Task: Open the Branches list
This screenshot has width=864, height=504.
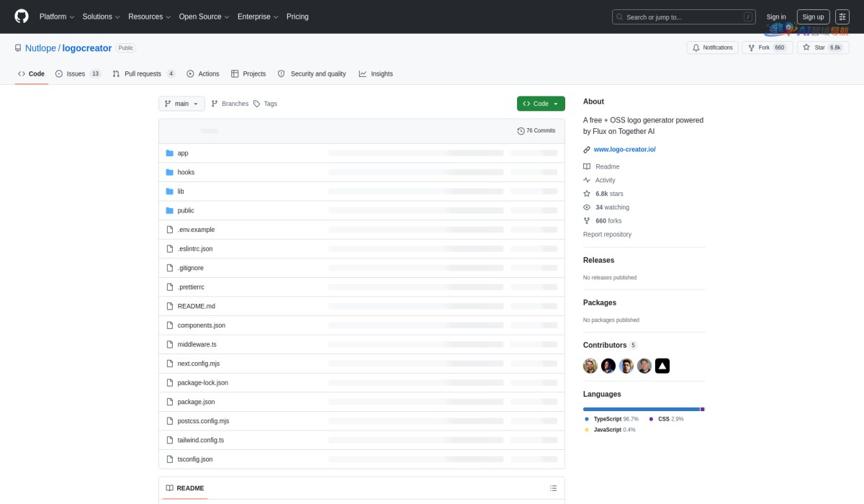Action: click(x=230, y=104)
